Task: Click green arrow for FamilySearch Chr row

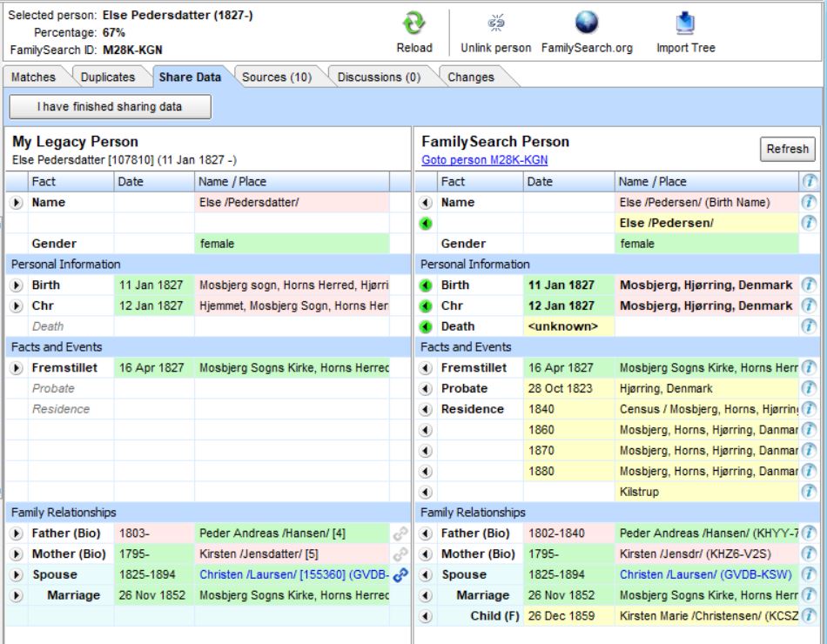Action: [x=426, y=306]
